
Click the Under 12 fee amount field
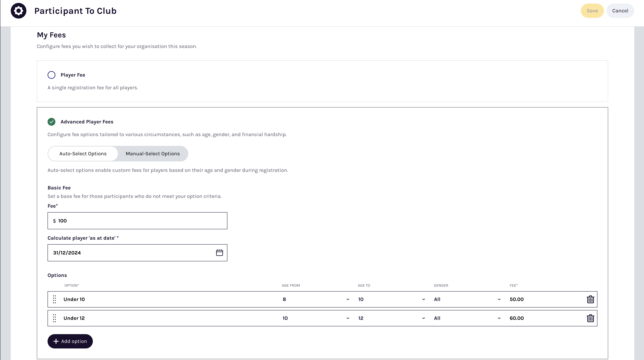click(545, 318)
